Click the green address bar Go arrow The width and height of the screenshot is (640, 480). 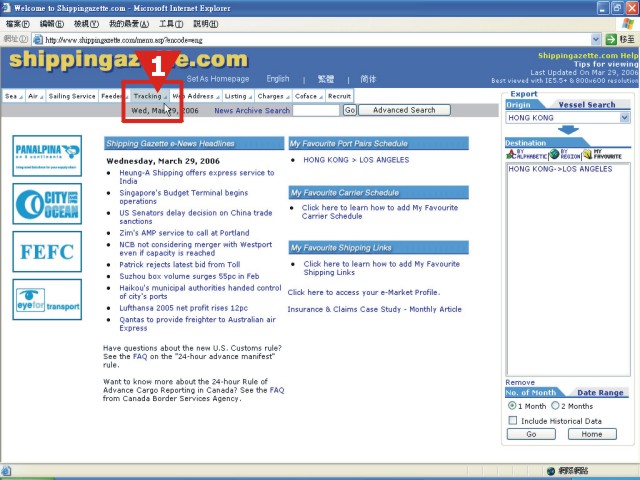[611, 40]
